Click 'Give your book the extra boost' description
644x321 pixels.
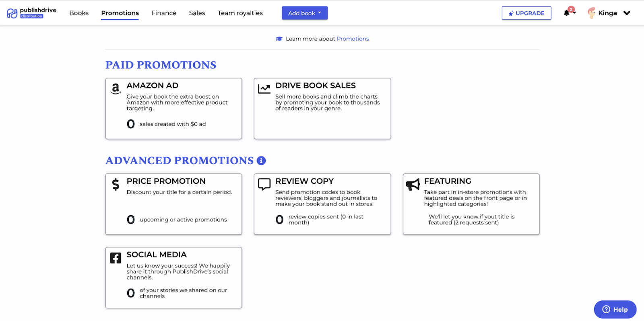(x=177, y=103)
